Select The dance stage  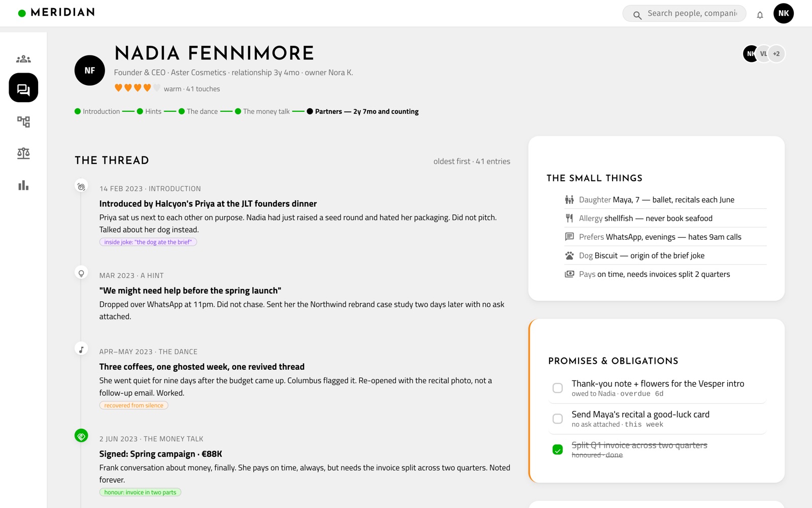(198, 111)
